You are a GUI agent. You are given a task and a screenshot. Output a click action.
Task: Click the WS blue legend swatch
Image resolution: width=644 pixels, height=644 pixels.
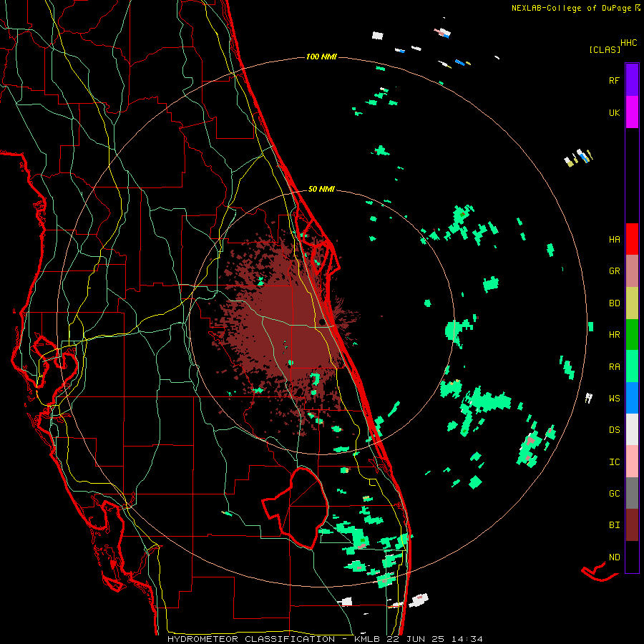[632, 398]
